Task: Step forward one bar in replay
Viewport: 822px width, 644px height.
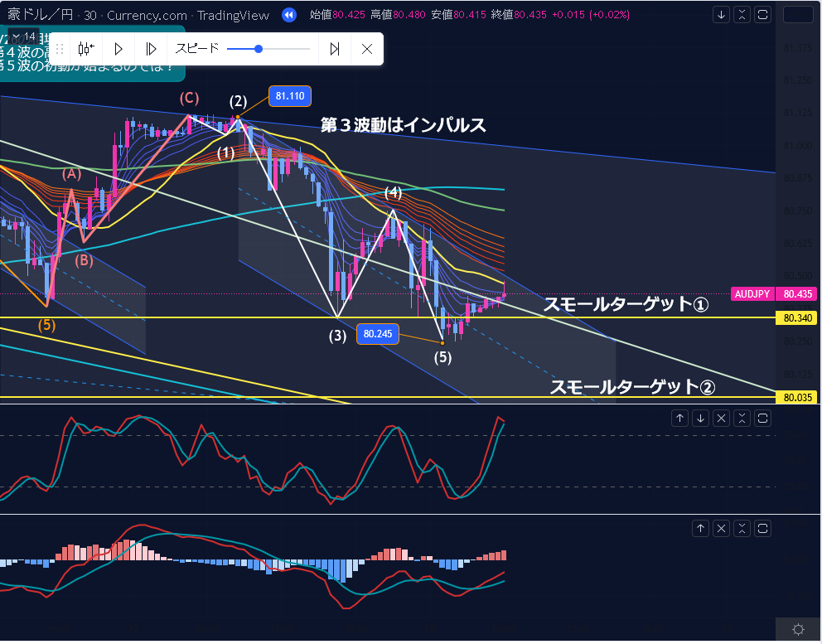Action: coord(151,49)
